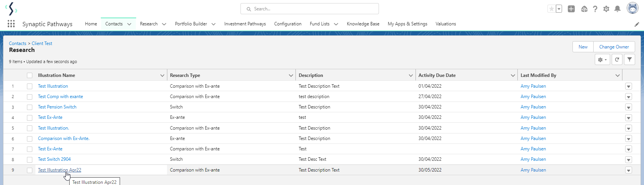The width and height of the screenshot is (644, 185).
Task: Select the checkbox for Test Pension Switch
Action: coord(30,107)
